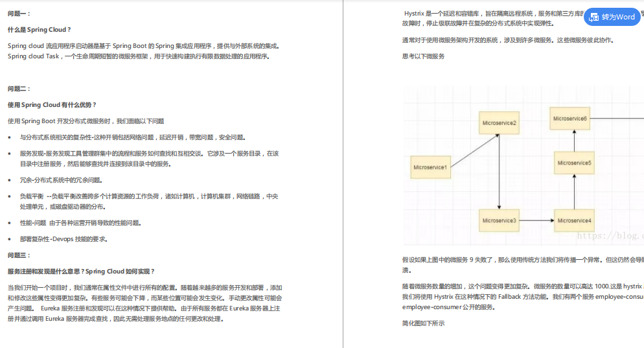This screenshot has height=348, width=644.
Task: Click the 转为Word button
Action: pos(612,17)
